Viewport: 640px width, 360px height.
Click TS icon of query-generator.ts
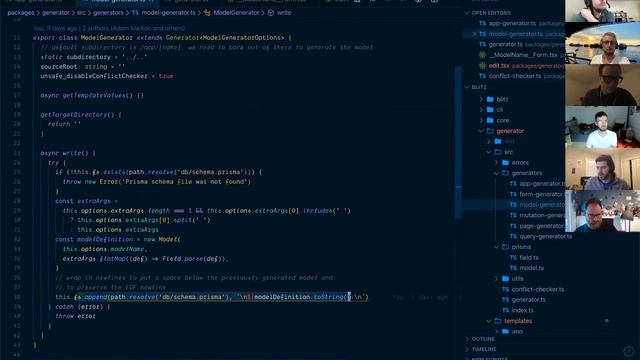pos(513,236)
